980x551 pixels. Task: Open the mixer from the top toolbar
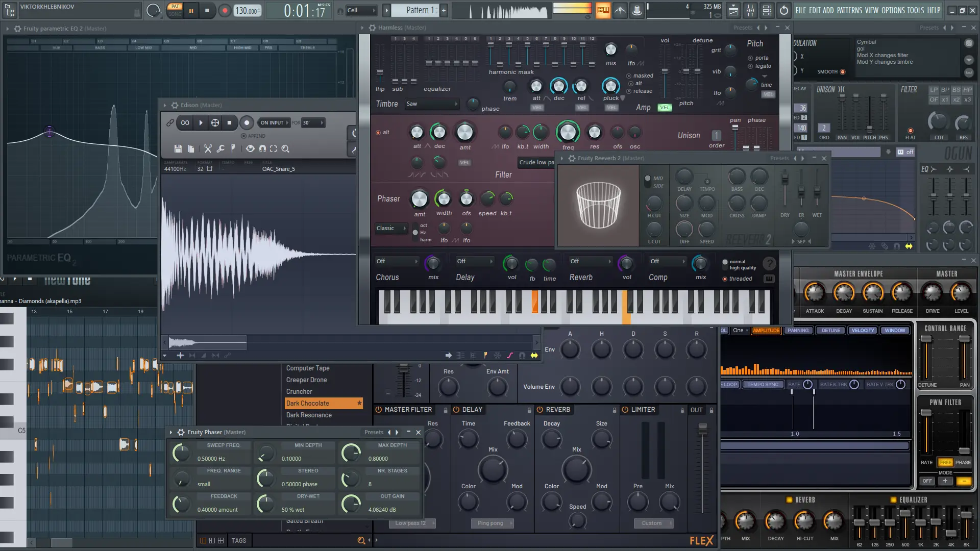click(750, 10)
